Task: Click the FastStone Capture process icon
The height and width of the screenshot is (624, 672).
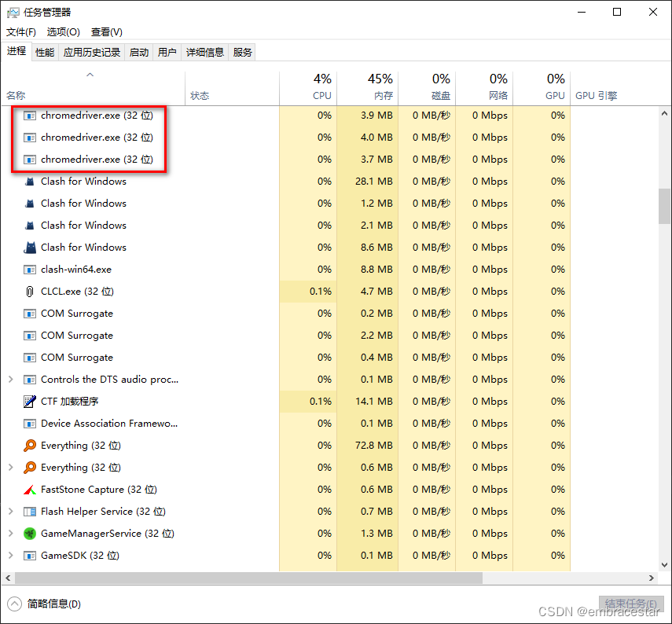Action: pyautogui.click(x=28, y=490)
